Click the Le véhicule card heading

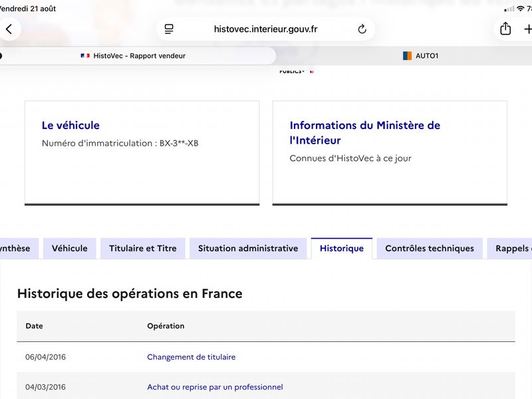70,126
